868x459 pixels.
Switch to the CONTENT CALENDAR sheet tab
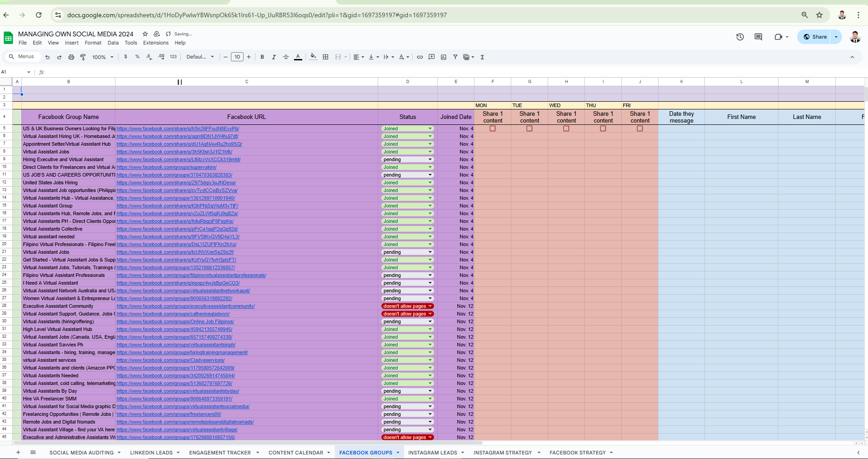296,453
